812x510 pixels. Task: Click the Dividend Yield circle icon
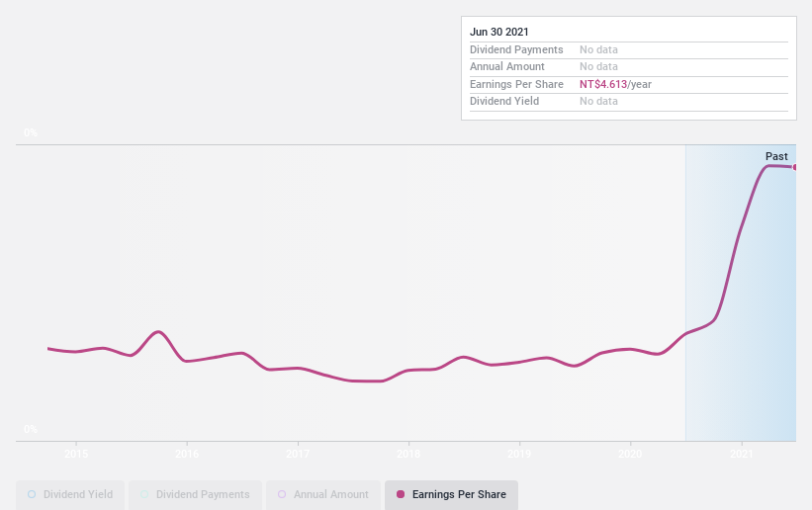(32, 494)
